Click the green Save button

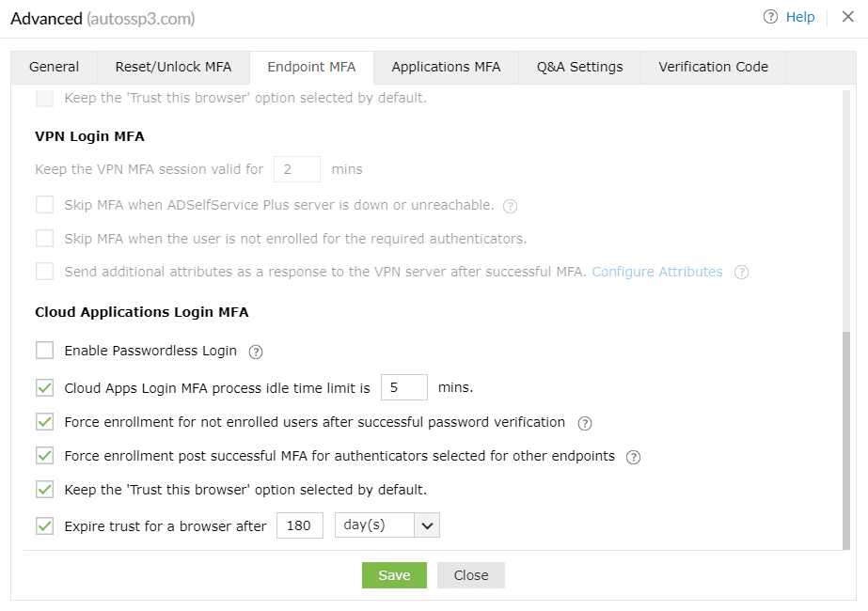click(x=394, y=575)
